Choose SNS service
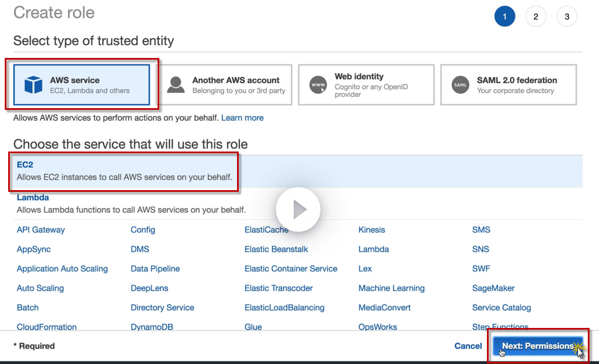 (481, 249)
